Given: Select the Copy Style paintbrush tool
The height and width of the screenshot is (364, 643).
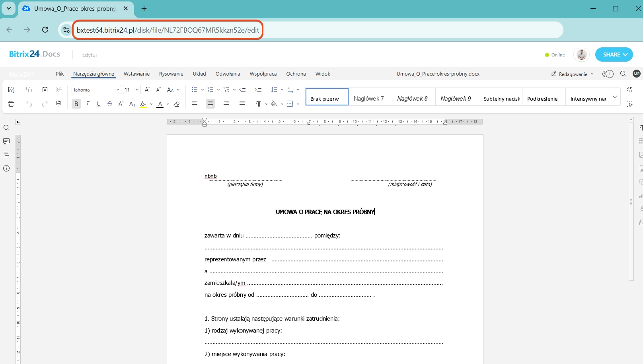Looking at the screenshot, I should [x=58, y=104].
